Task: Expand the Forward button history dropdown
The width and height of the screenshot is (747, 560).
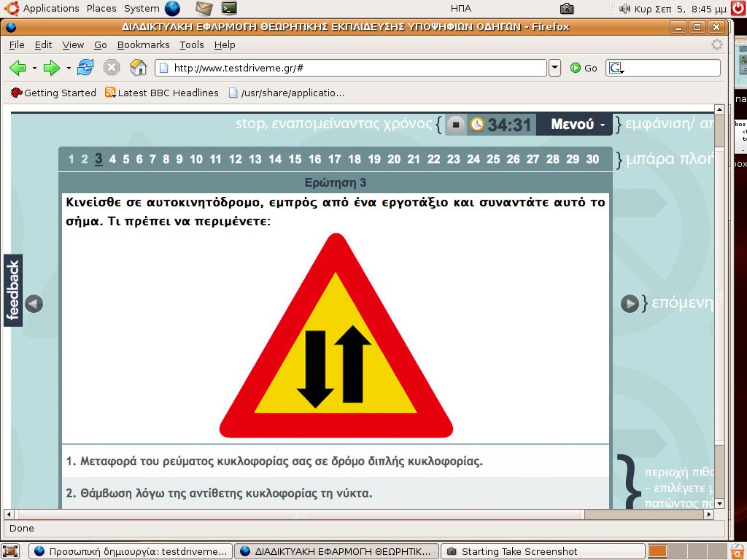Action: point(69,68)
